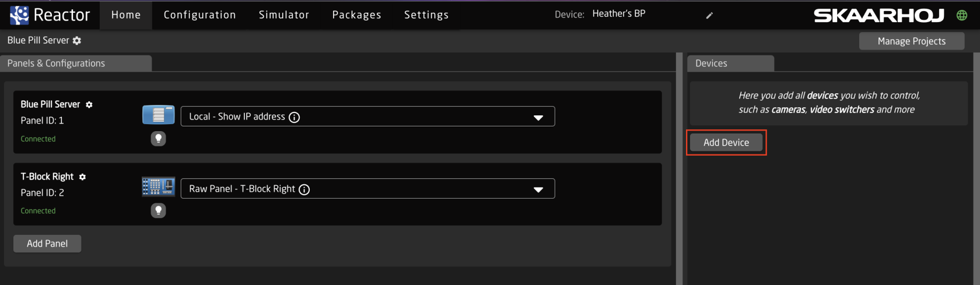
Task: Click the green globe network icon
Action: (x=962, y=16)
